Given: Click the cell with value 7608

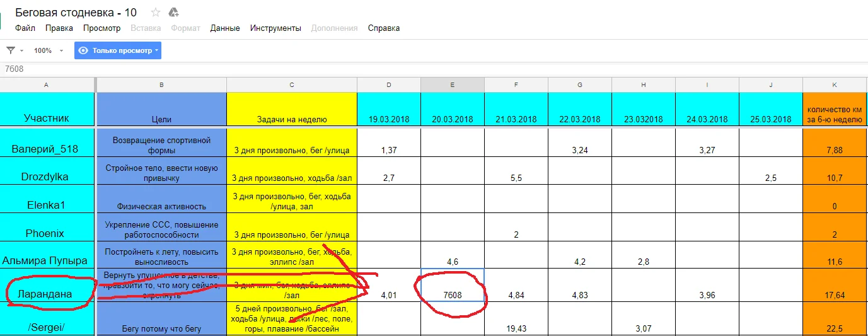Looking at the screenshot, I should pos(453,285).
